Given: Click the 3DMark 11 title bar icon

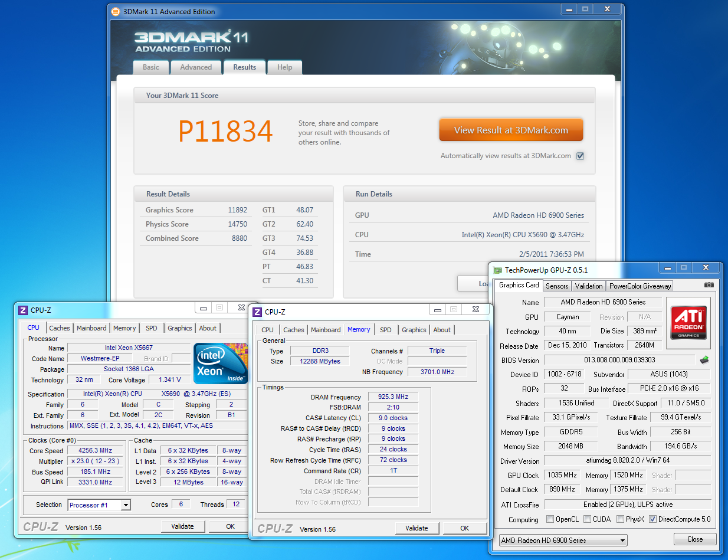Looking at the screenshot, I should pyautogui.click(x=114, y=11).
